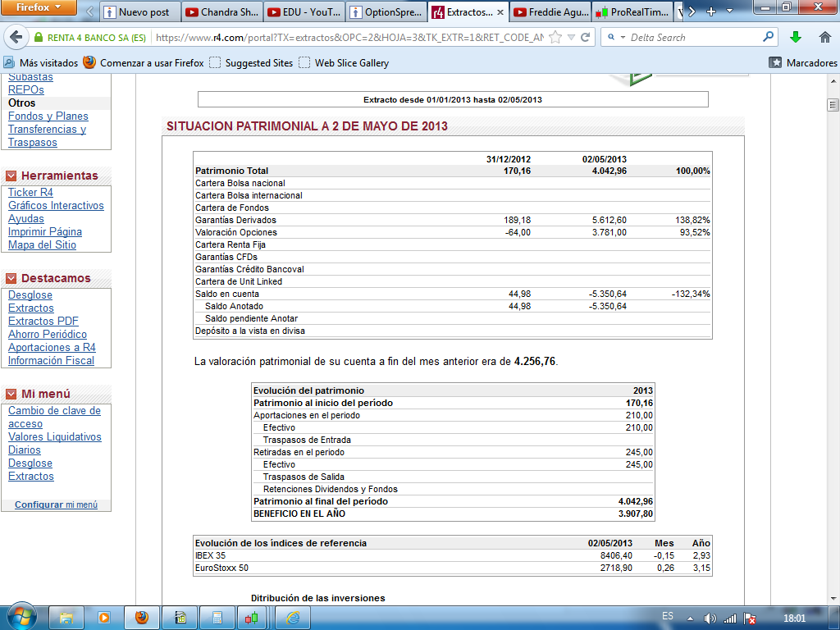Open the Marcadores bookmarks button
The height and width of the screenshot is (630, 840).
(x=803, y=62)
